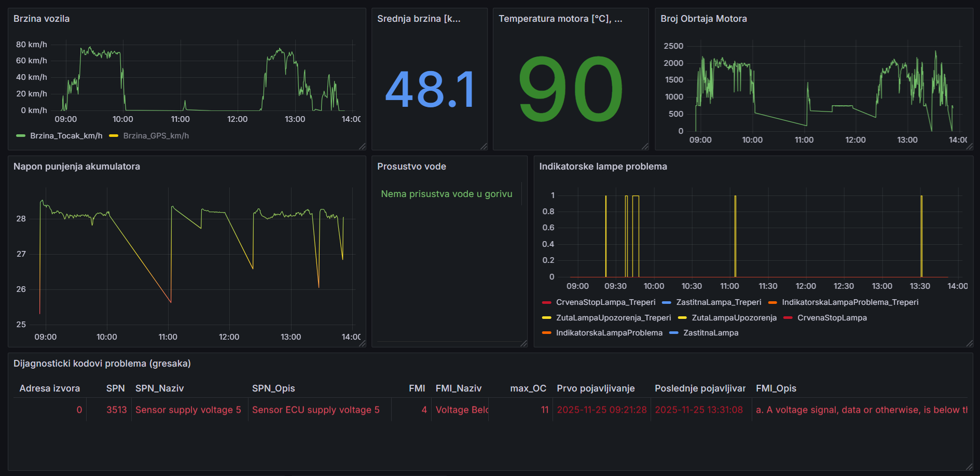
Task: Click the 90 engine temperature value
Action: click(x=571, y=89)
